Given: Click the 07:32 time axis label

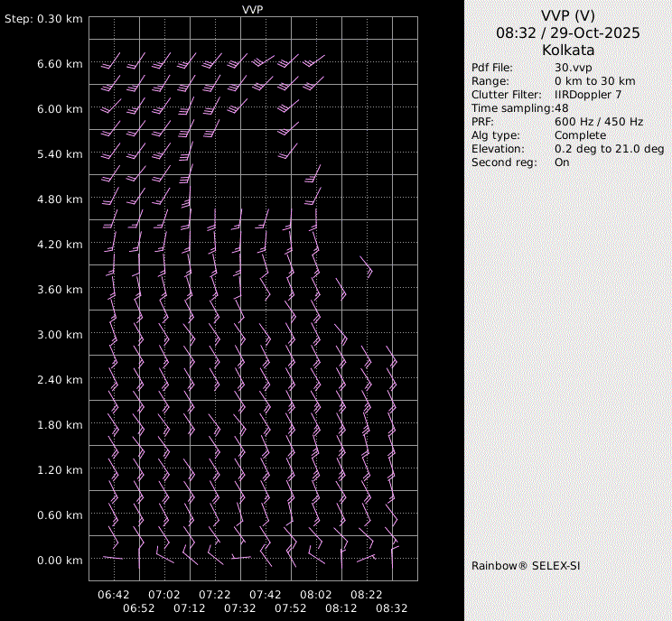Looking at the screenshot, I should click(240, 608).
